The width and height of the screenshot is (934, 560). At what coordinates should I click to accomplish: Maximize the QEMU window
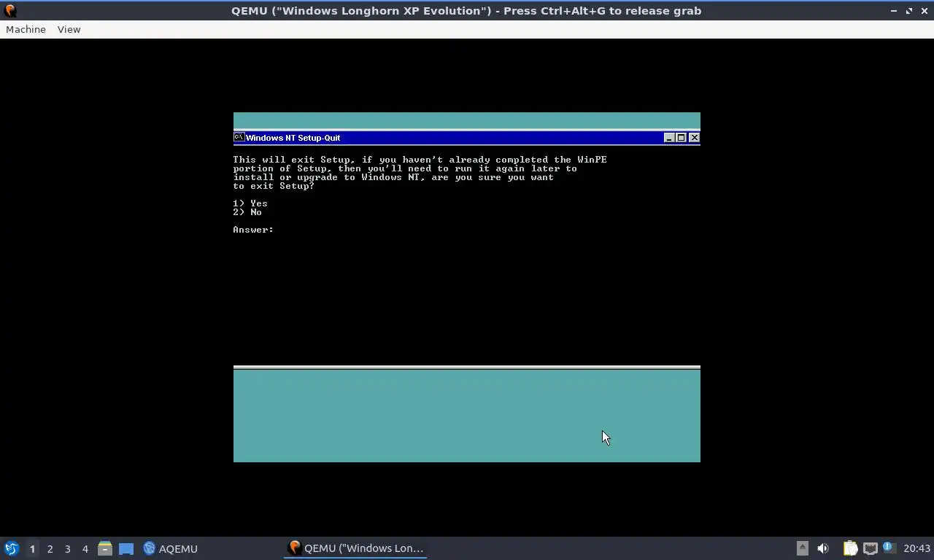909,11
